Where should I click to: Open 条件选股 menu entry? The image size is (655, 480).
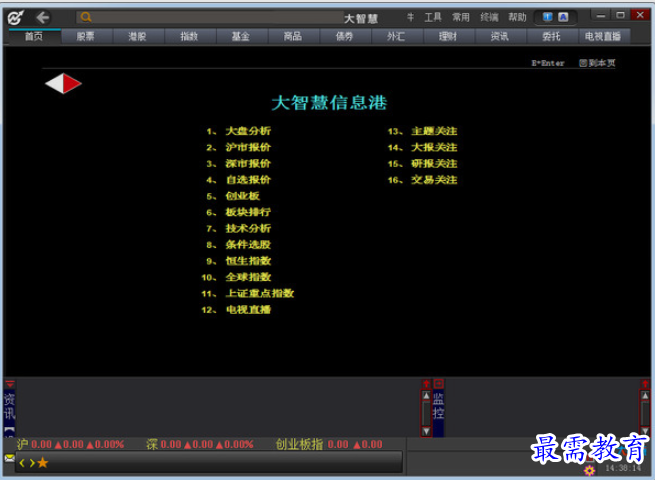(x=248, y=245)
